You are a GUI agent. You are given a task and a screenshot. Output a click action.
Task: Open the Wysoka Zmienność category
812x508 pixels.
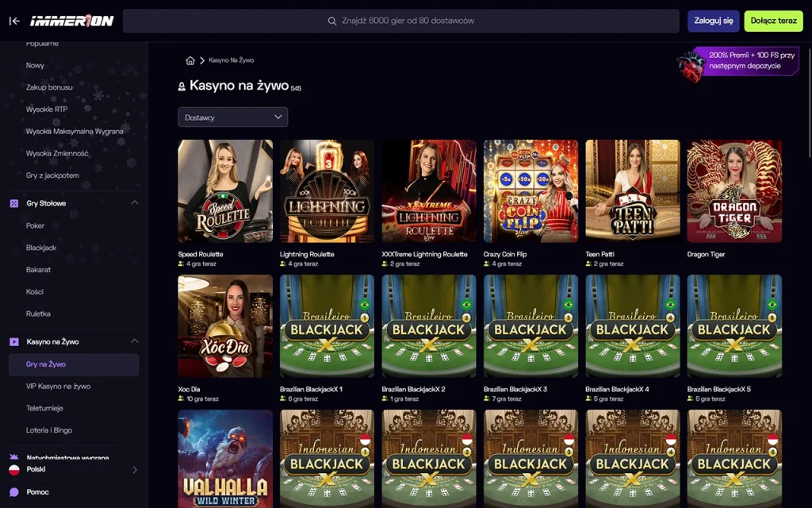57,153
